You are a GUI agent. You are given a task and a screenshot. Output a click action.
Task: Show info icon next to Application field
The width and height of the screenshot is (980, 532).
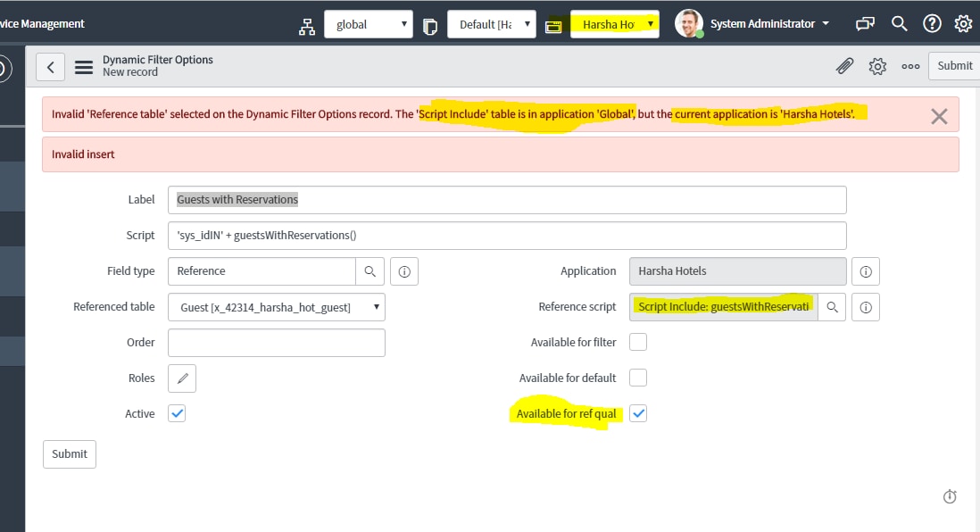[x=866, y=271]
